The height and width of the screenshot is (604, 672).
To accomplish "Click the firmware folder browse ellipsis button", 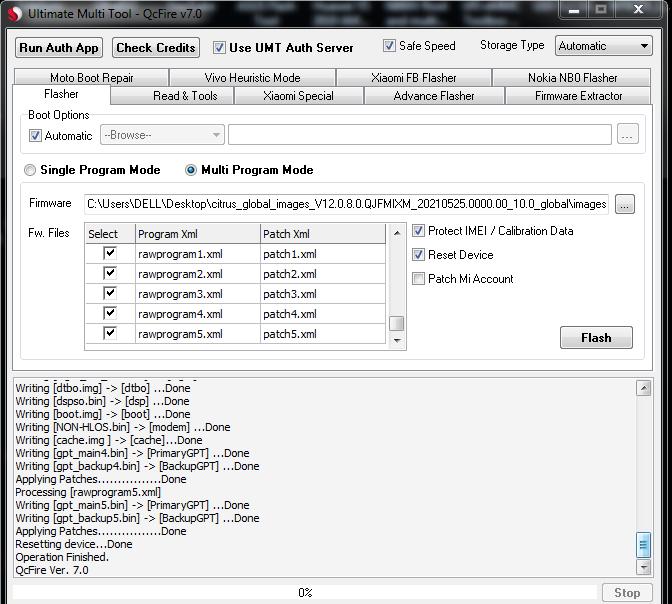I will (624, 204).
